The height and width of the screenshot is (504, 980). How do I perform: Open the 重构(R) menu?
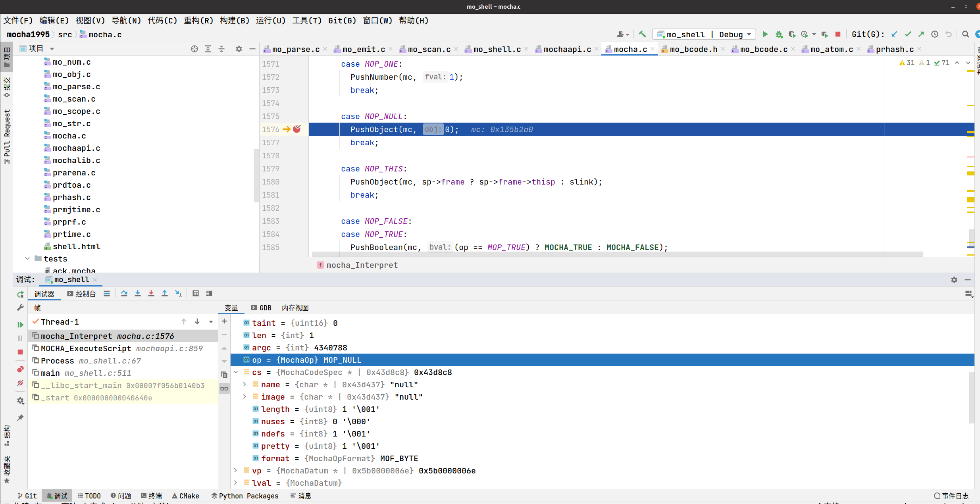coord(198,21)
